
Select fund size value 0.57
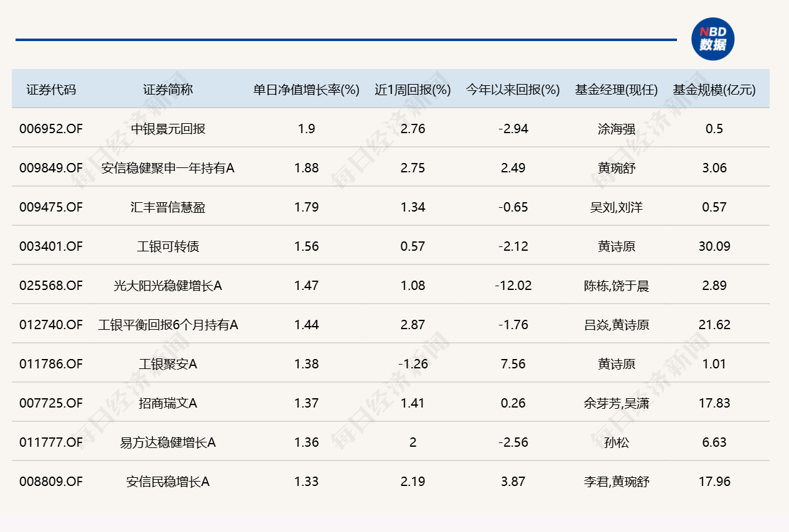click(714, 207)
